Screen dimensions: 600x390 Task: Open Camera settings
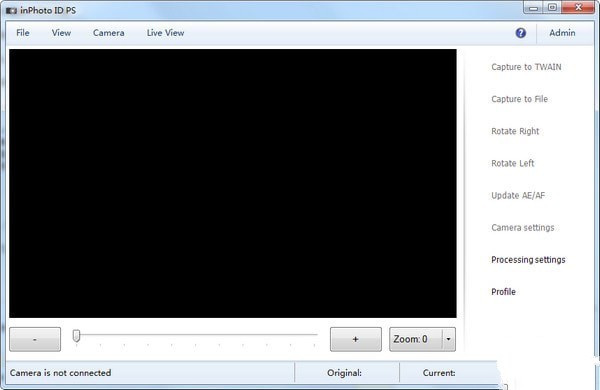[x=523, y=228]
